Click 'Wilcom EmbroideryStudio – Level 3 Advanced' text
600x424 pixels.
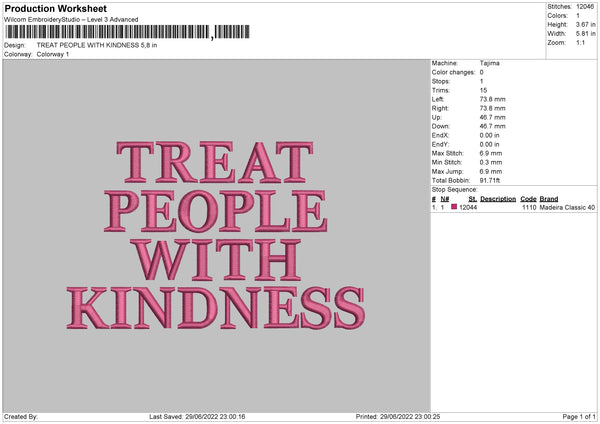71,20
